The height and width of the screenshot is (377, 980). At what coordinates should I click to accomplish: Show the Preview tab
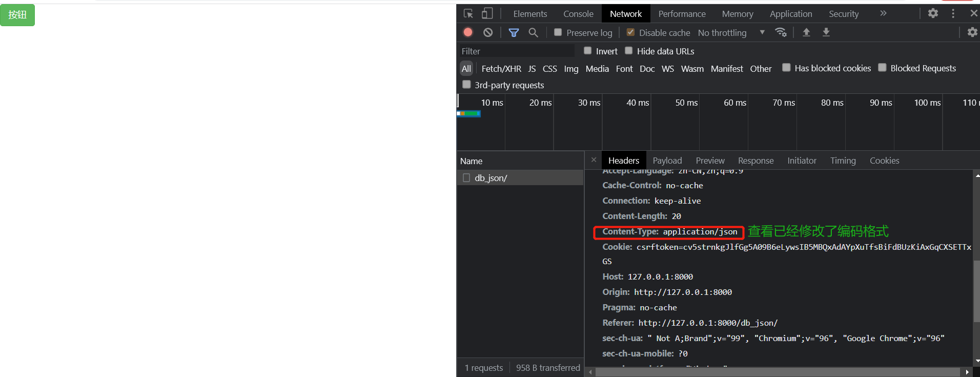pos(710,161)
